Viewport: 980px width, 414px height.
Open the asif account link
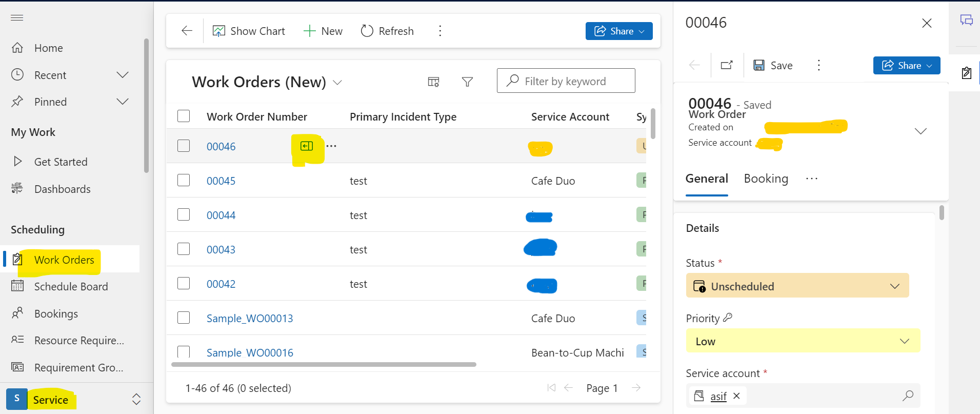(718, 396)
